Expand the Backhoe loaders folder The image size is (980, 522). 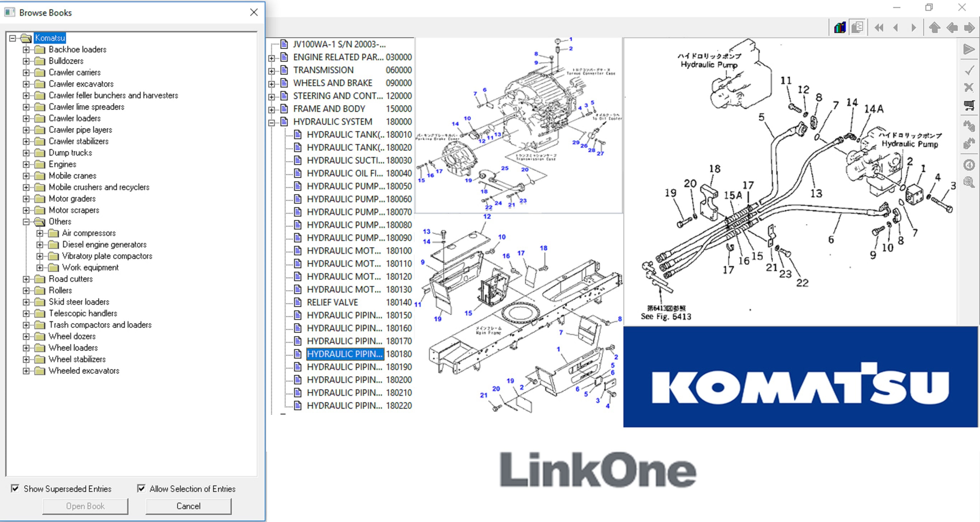click(x=26, y=49)
